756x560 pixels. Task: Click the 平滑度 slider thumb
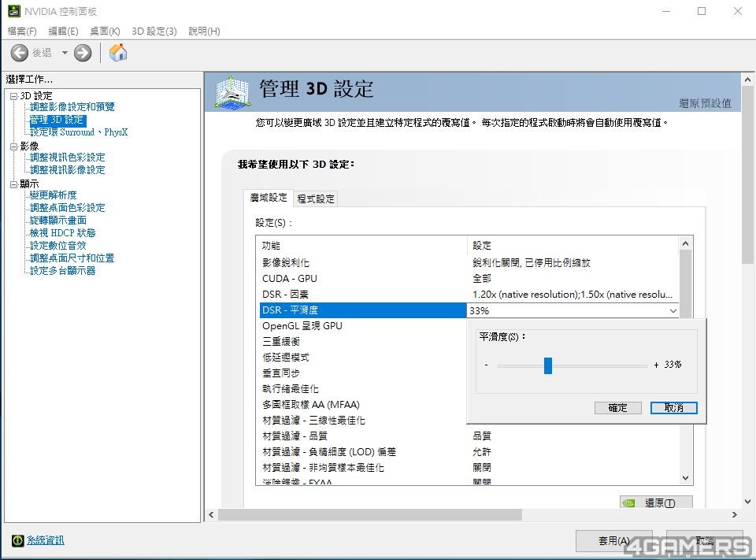pos(548,365)
